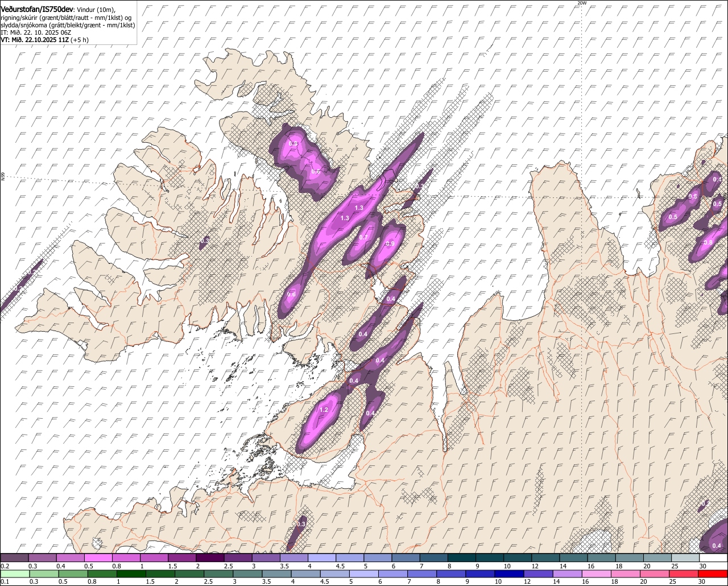Select upper legend white swatch above 30
Viewport: 728px width, 586px height.
point(714,558)
